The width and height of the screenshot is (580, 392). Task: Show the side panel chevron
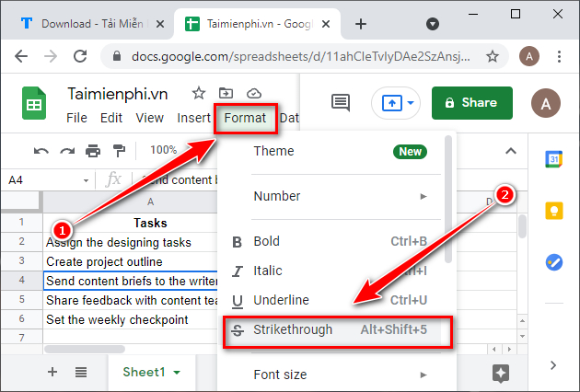tap(553, 365)
